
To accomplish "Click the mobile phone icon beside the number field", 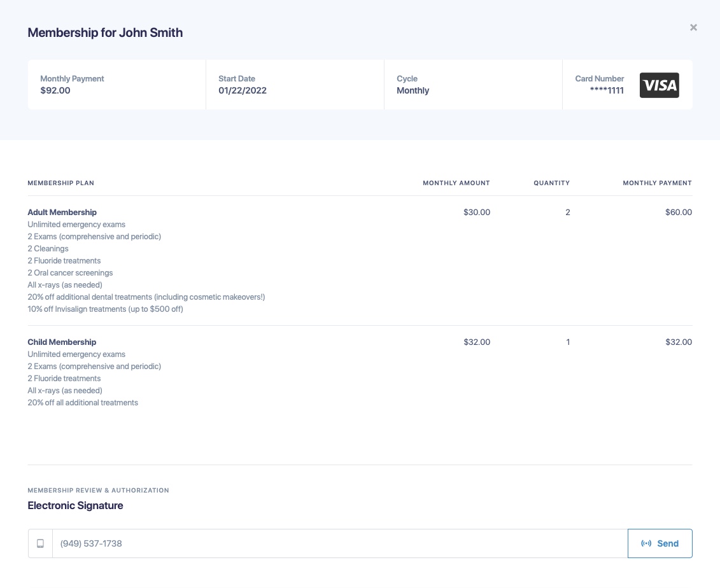I will click(40, 543).
